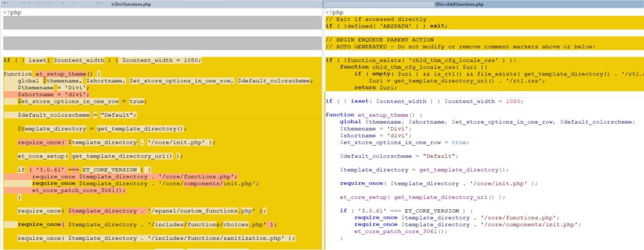This screenshot has height=250, width=644.
Task: Click left pane "$themename = 'Divi';" line
Action: pos(53,87)
